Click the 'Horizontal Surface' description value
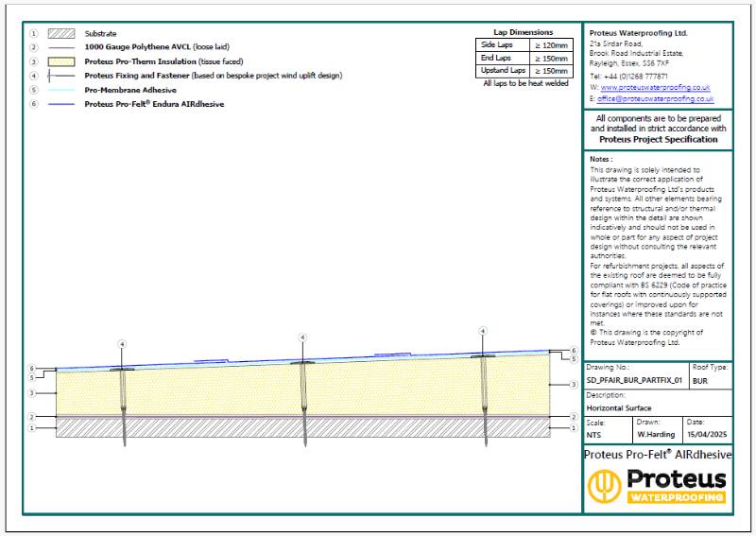The width and height of the screenshot is (756, 536). (619, 408)
